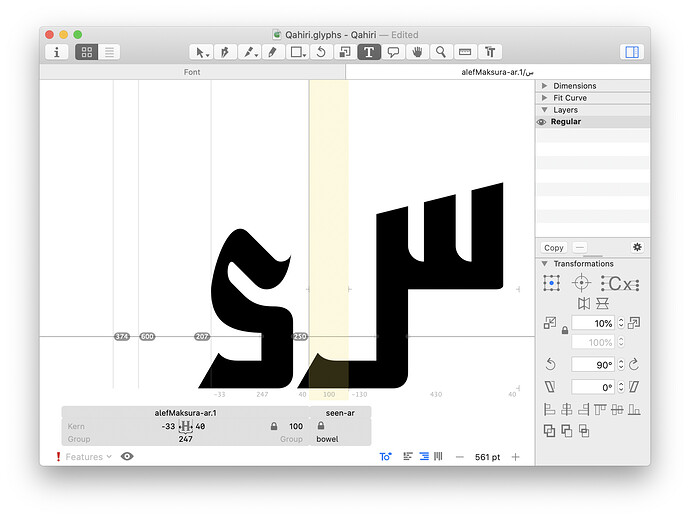Select the Zoom magnifier tool

(440, 52)
